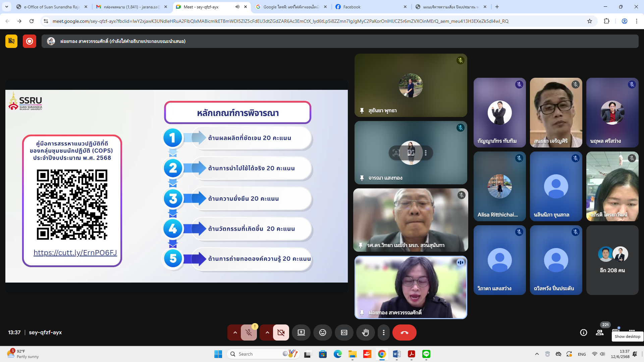
Task: Toggle closed captions CC button
Action: pos(344,333)
